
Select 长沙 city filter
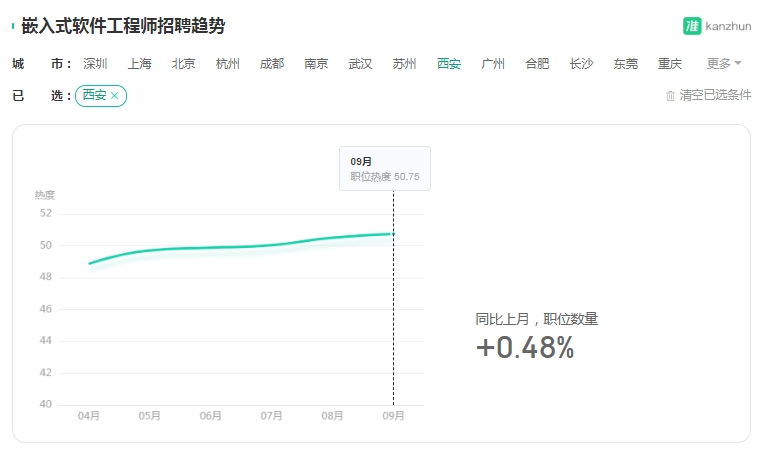point(581,64)
